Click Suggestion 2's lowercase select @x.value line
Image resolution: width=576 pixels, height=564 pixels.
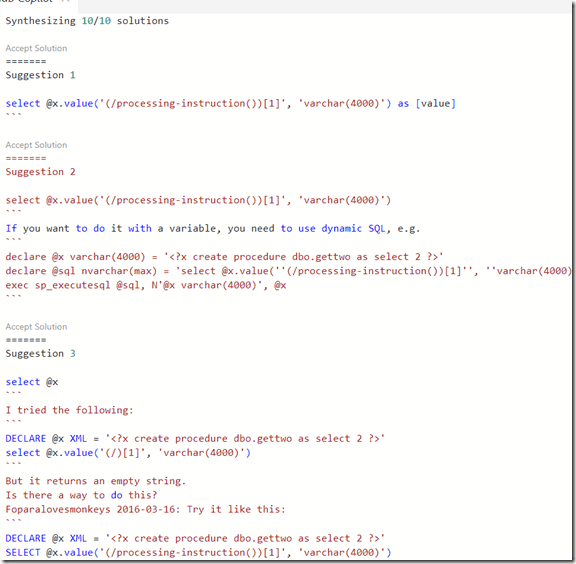[x=198, y=200]
